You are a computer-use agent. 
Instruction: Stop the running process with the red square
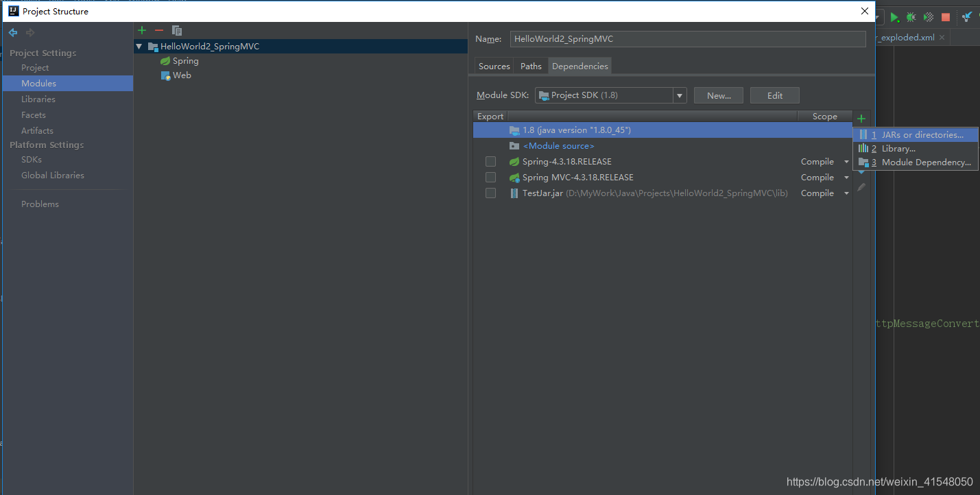(946, 17)
